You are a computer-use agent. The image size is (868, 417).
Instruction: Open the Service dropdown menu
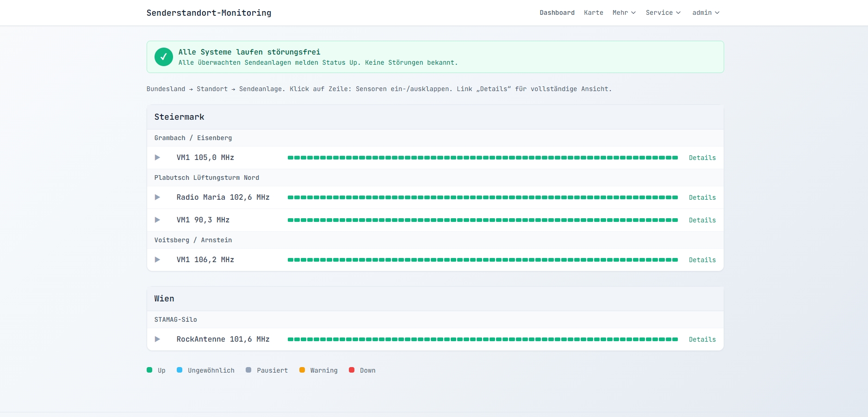pyautogui.click(x=663, y=12)
